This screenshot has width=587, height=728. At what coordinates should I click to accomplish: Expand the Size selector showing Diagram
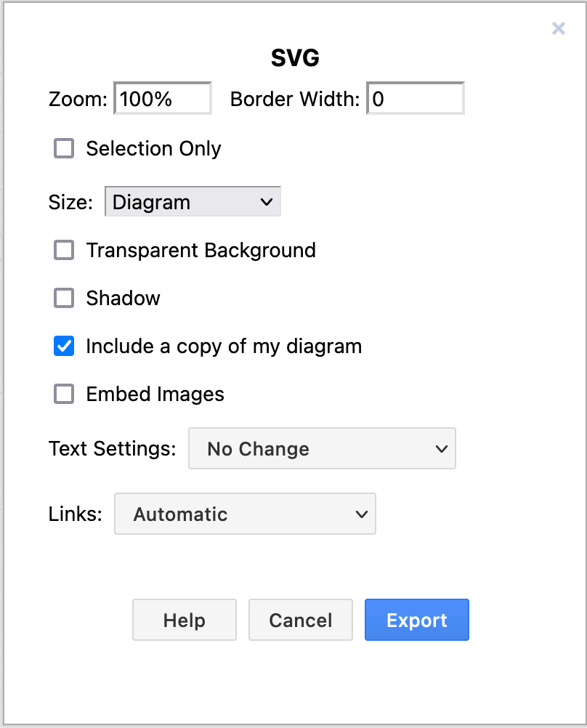click(x=193, y=201)
